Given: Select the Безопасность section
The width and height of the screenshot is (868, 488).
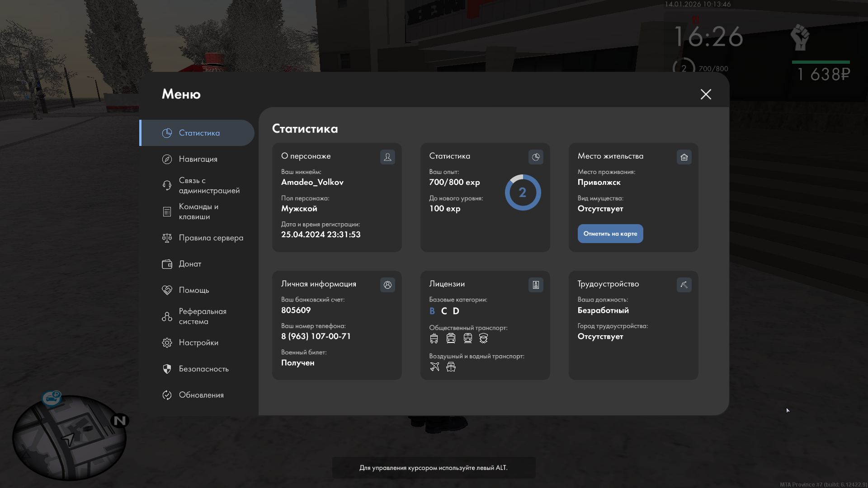Looking at the screenshot, I should tap(203, 369).
